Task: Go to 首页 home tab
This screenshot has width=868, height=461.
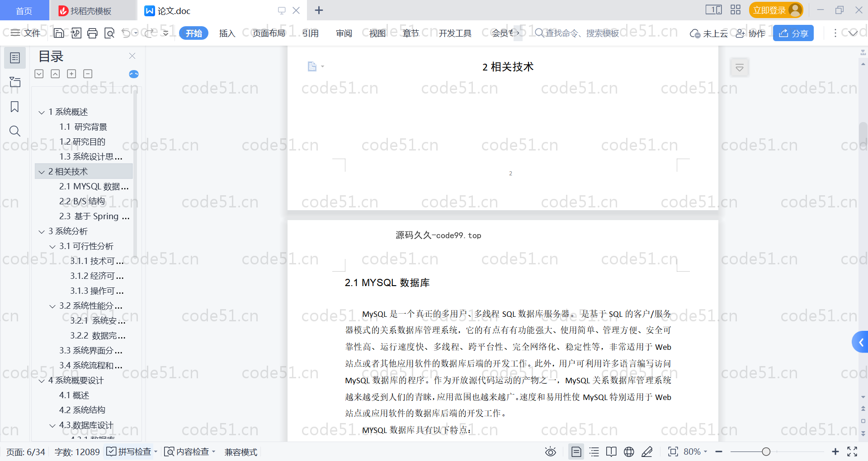Action: click(x=24, y=10)
